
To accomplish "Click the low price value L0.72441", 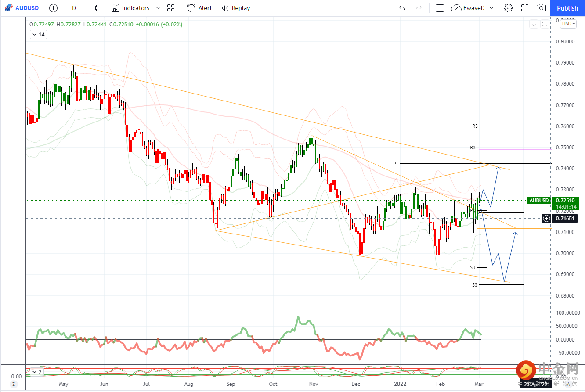I will 94,24.
